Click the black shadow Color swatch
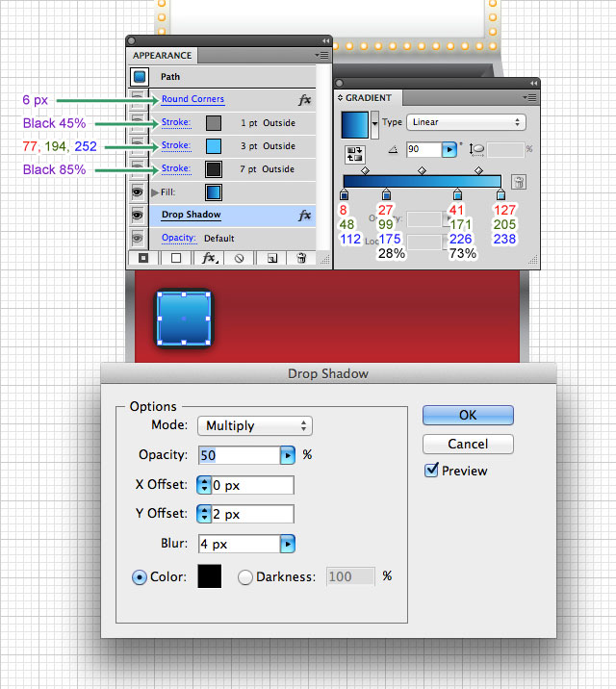The image size is (616, 689). (210, 576)
